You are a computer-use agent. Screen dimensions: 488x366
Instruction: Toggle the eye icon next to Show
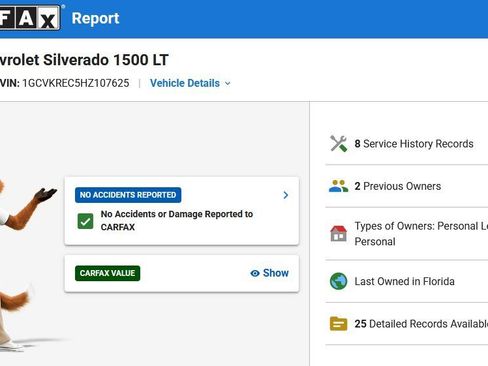coord(255,273)
